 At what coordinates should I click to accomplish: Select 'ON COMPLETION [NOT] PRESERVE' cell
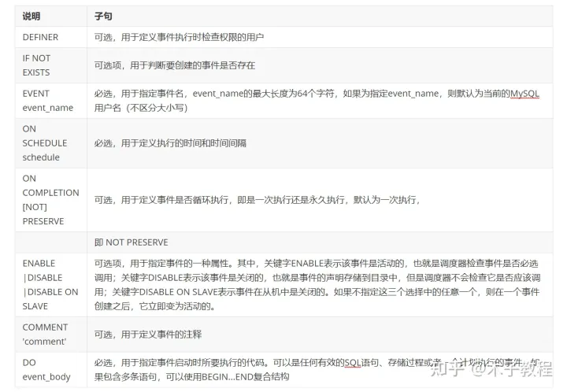point(50,200)
